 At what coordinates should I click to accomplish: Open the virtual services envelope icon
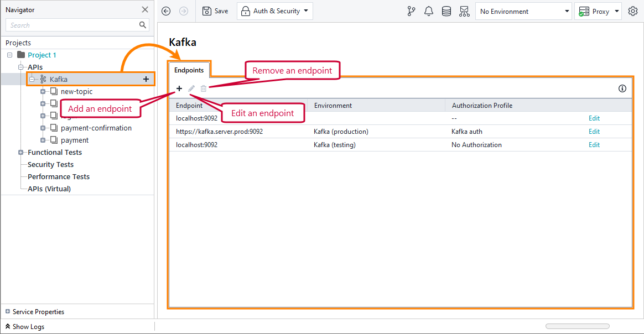464,11
